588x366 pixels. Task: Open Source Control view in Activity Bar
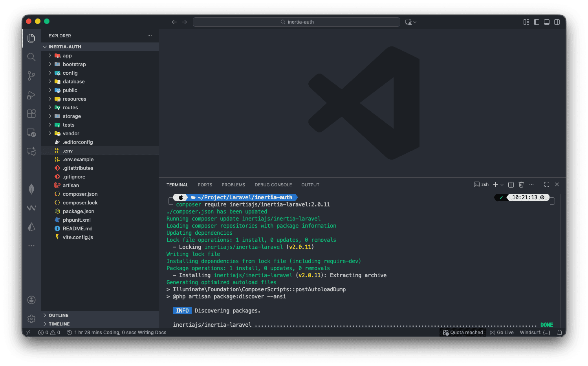pos(31,76)
